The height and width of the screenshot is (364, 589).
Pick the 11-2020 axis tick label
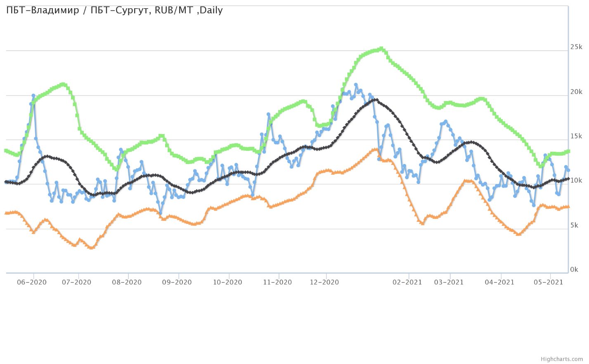(x=277, y=282)
